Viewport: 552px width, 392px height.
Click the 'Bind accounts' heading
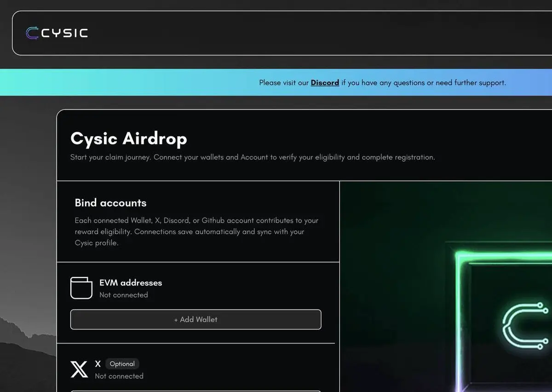110,203
